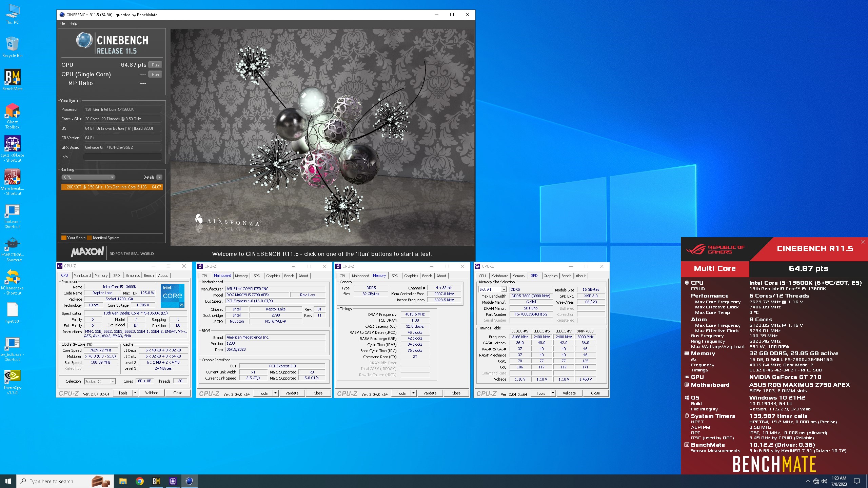Run the Cinebench CPU multi-core test
This screenshot has width=868, height=488.
[x=155, y=65]
